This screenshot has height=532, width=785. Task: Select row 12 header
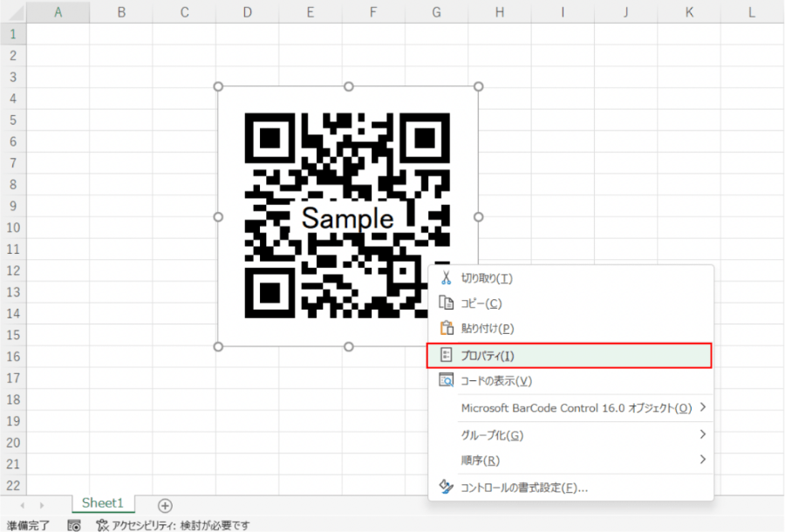click(13, 270)
